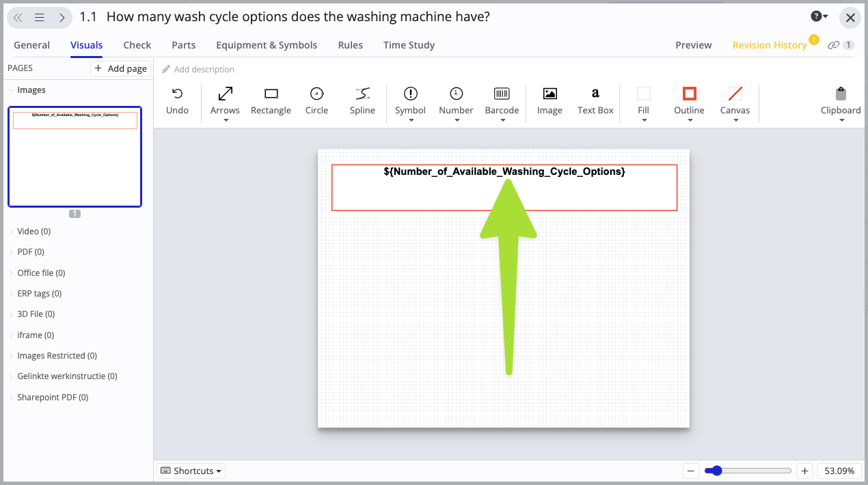The image size is (868, 485).
Task: Select the Rectangle drawing tool
Action: tap(271, 99)
